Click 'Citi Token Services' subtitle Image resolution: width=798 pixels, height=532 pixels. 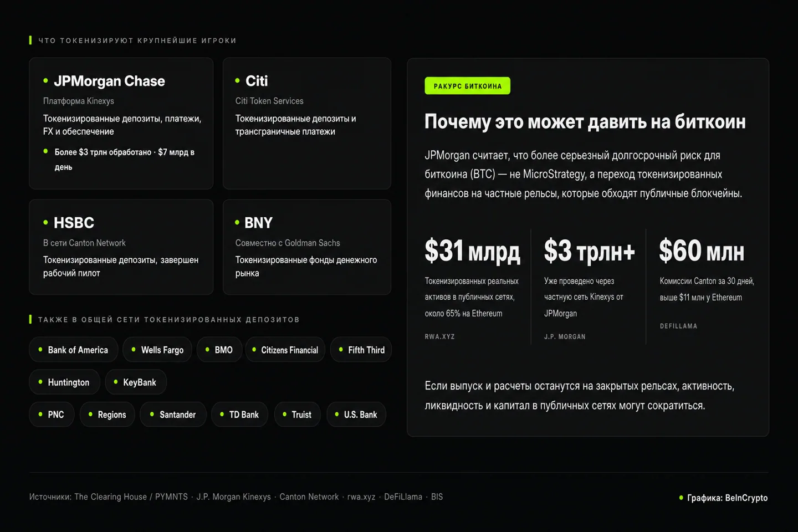click(269, 101)
